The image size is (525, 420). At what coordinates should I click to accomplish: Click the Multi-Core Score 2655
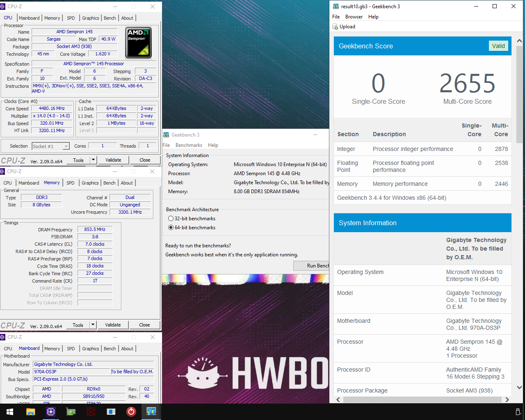point(467,84)
